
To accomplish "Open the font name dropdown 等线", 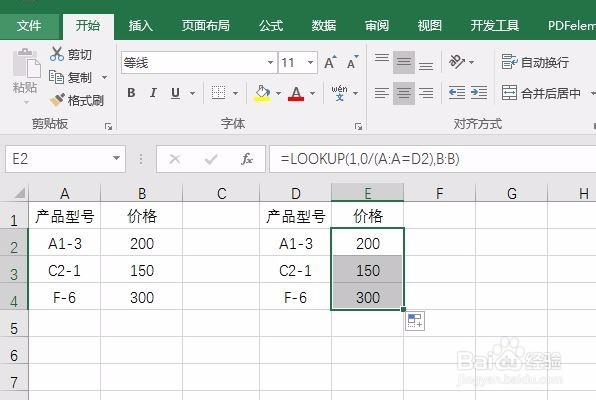I will [x=270, y=62].
